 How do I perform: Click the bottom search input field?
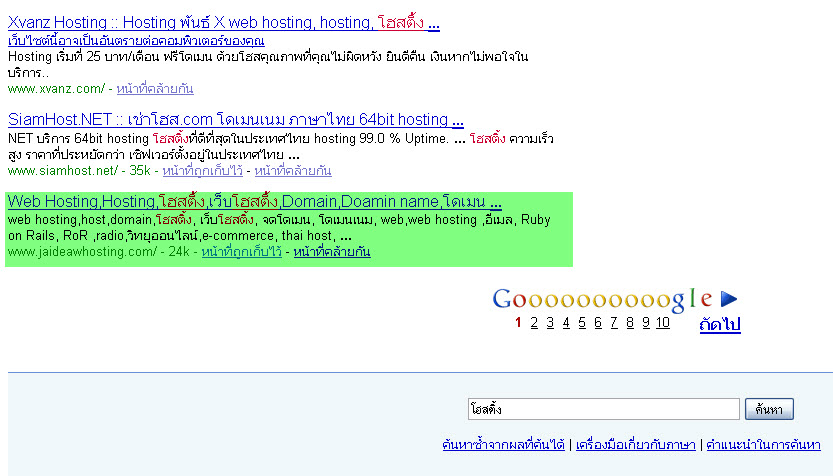coord(604,409)
